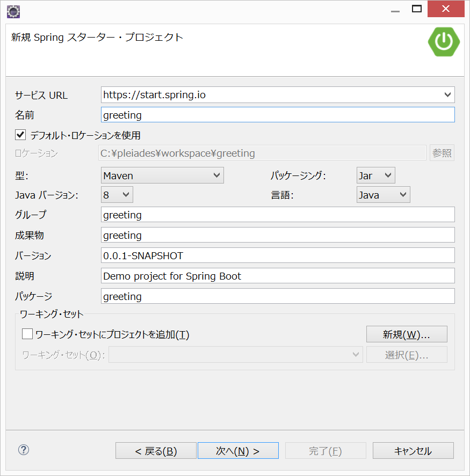Click the artifact (成果物) input field
This screenshot has height=476, width=470.
tap(278, 235)
